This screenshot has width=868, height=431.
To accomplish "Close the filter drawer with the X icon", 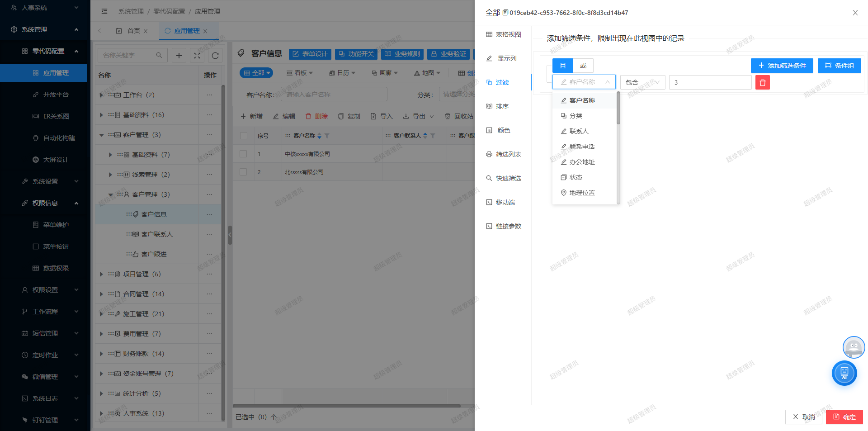I will pos(855,13).
